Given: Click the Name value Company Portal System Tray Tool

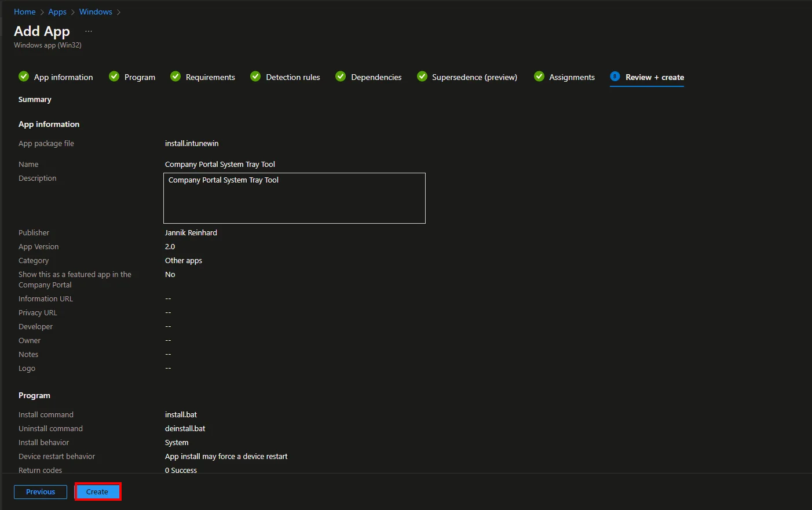Looking at the screenshot, I should pyautogui.click(x=220, y=165).
